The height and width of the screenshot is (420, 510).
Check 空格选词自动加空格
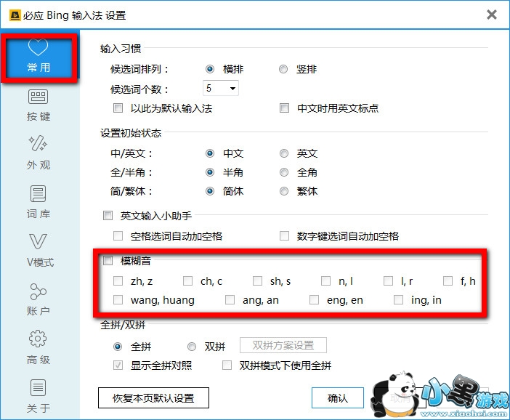118,235
